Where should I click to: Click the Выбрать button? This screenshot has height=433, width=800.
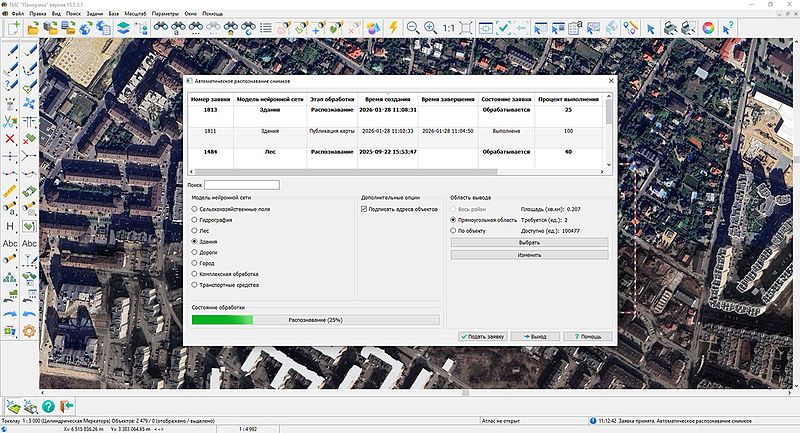(x=528, y=242)
